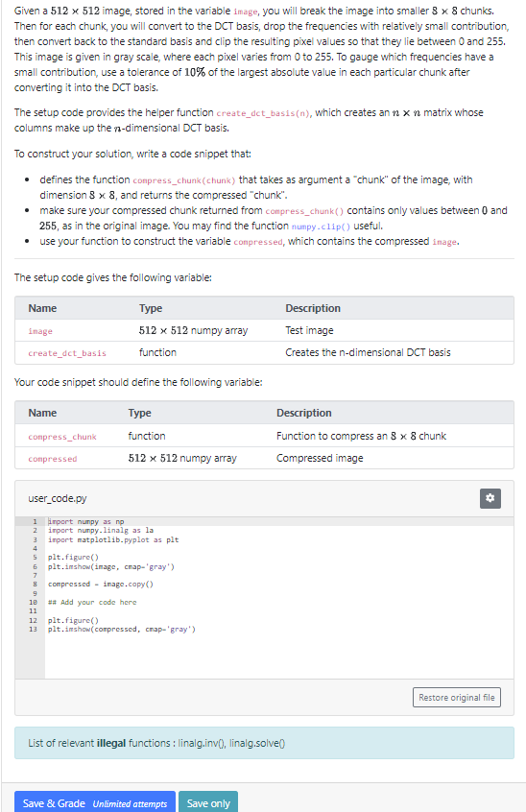Click 'compressed' row in output variable table

point(264,458)
